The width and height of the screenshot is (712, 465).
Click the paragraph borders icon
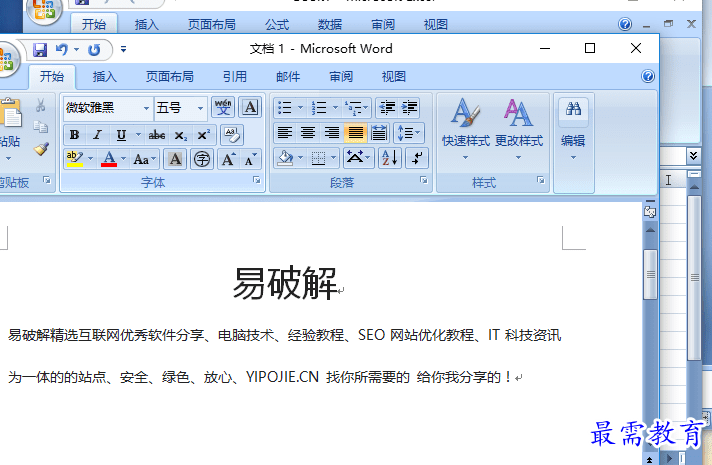(318, 158)
